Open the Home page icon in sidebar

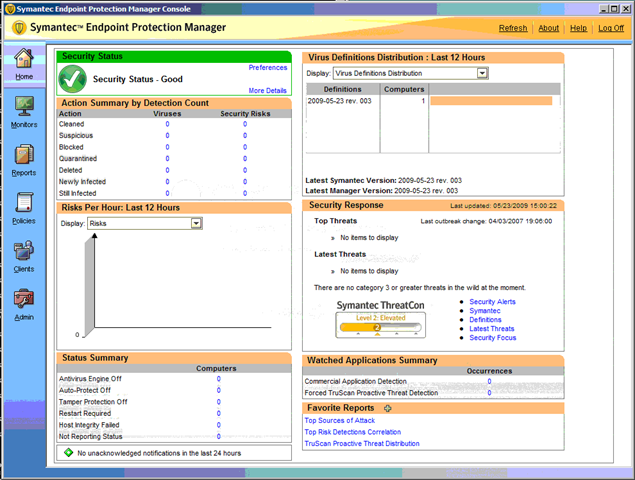pyautogui.click(x=24, y=58)
